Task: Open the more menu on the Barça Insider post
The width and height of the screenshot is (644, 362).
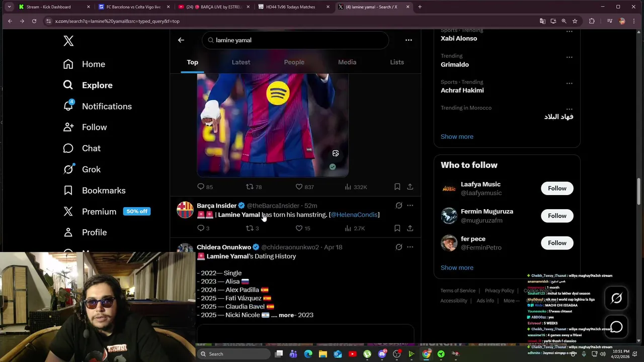Action: pos(410,206)
